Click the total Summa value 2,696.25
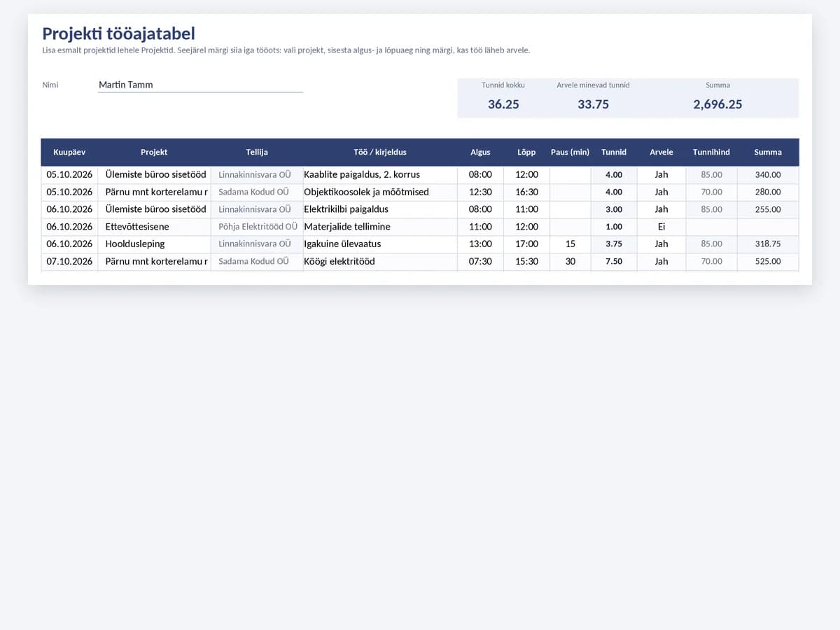The height and width of the screenshot is (630, 840). [717, 104]
